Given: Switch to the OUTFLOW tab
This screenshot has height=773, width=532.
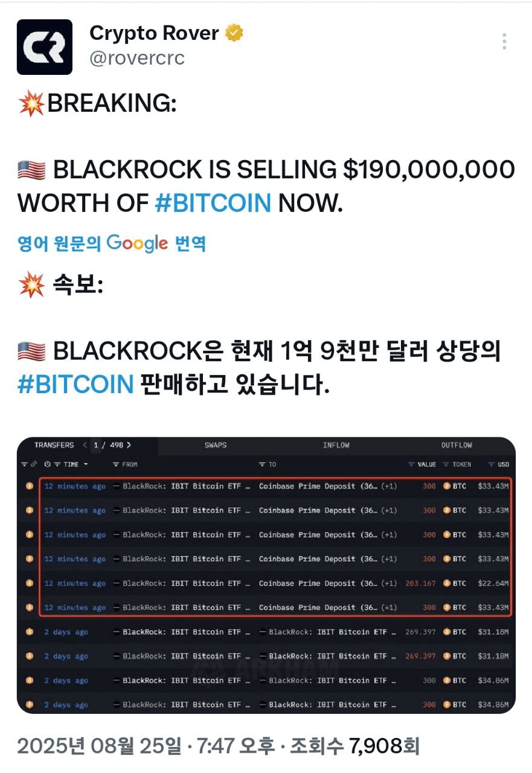Looking at the screenshot, I should (x=457, y=445).
